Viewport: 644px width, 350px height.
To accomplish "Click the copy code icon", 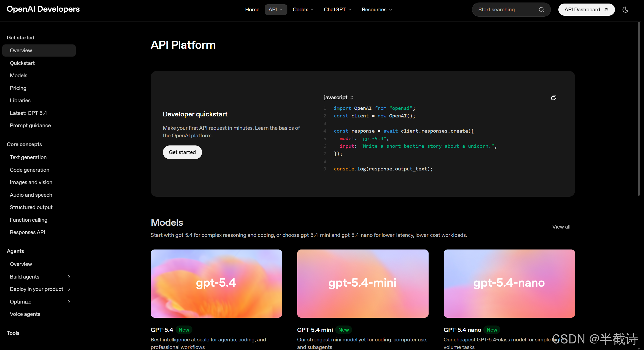I will (x=554, y=97).
